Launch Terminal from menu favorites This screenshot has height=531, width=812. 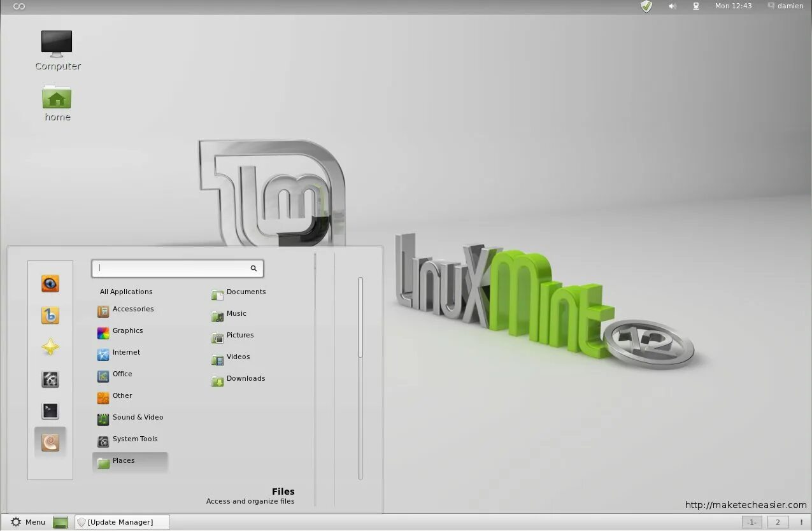click(x=50, y=411)
